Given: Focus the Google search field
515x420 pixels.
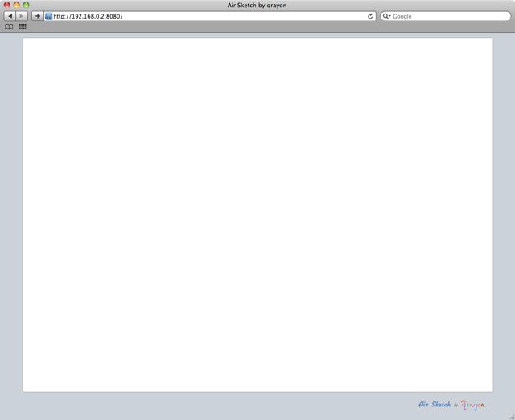Looking at the screenshot, I should (445, 16).
